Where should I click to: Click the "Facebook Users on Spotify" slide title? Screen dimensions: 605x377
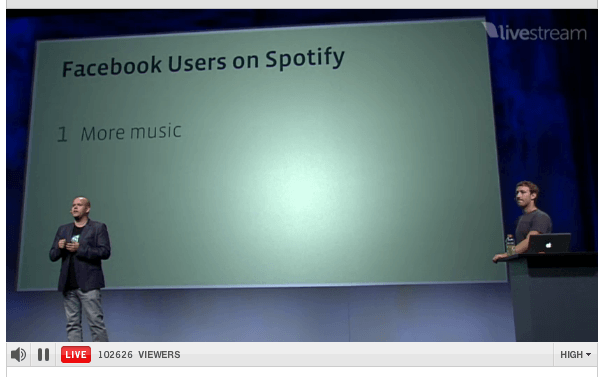pyautogui.click(x=203, y=62)
